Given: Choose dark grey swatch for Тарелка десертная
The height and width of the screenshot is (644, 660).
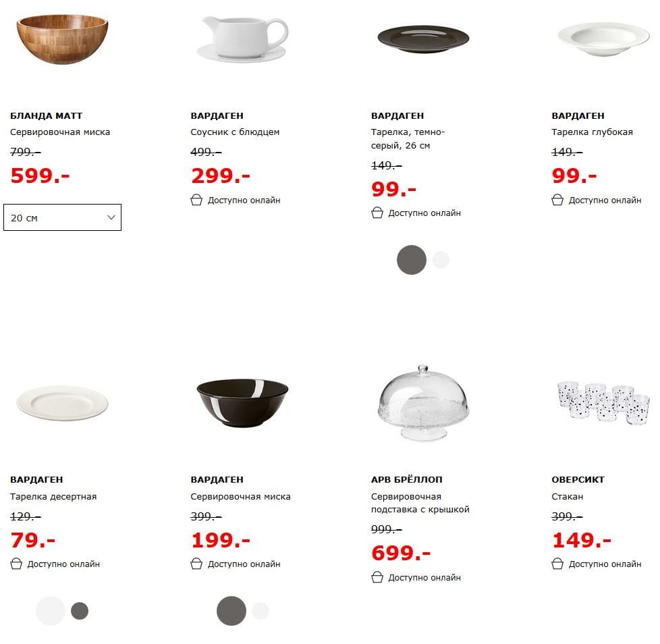Looking at the screenshot, I should pyautogui.click(x=80, y=611).
